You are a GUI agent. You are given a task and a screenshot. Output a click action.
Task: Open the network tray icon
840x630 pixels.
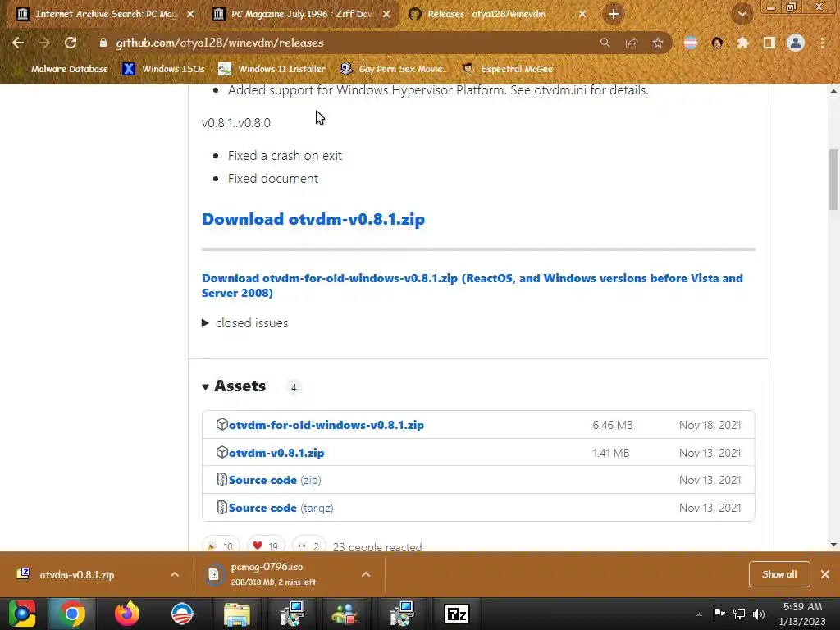click(x=739, y=614)
